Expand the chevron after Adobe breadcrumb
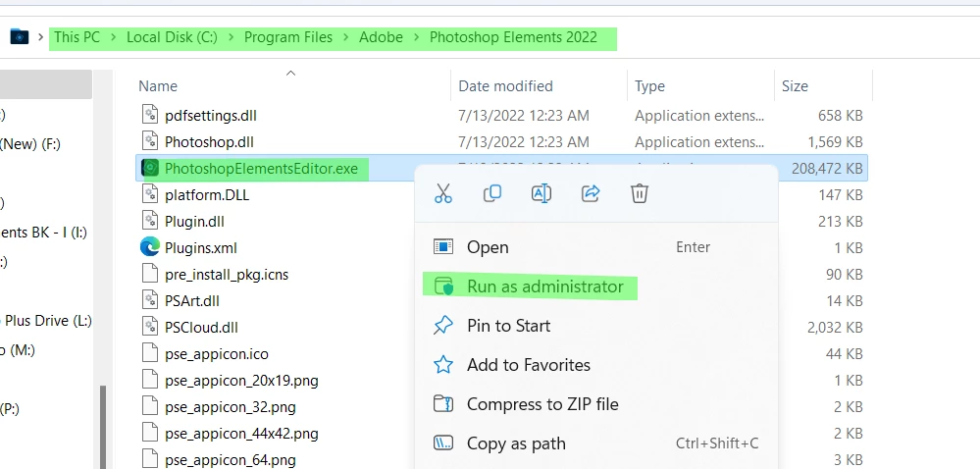The width and height of the screenshot is (980, 469). [x=416, y=37]
